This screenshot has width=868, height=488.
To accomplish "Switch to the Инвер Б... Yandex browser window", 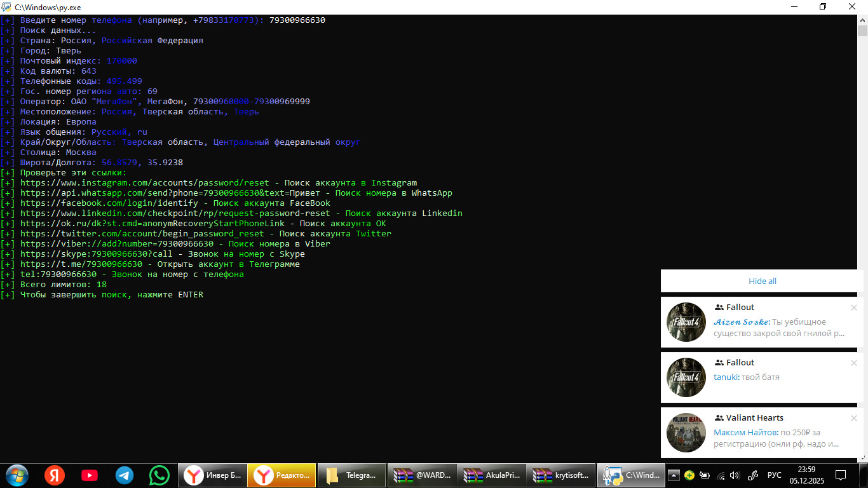I will click(212, 475).
